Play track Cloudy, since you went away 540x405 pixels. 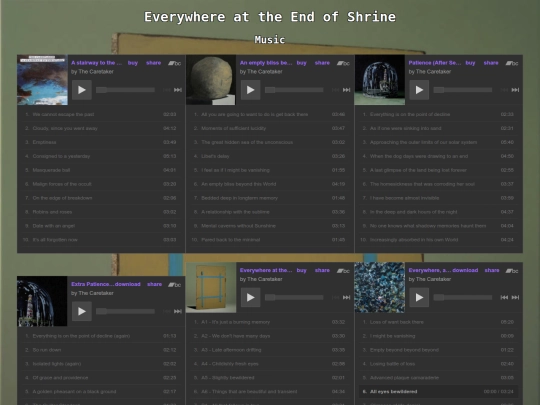click(101, 128)
